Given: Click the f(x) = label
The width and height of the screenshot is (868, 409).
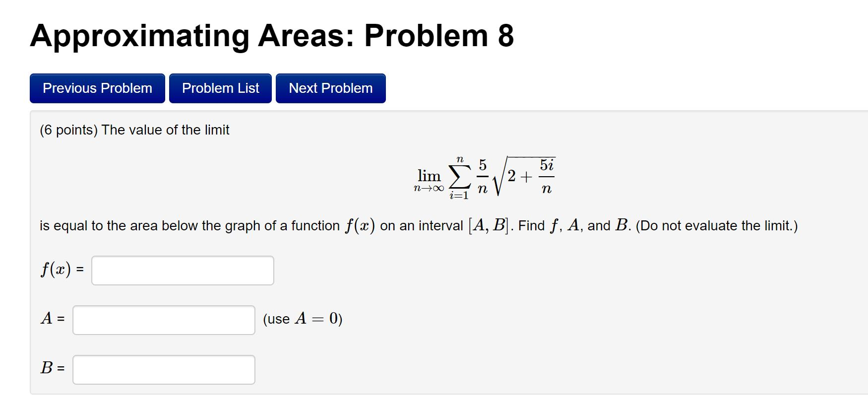Looking at the screenshot, I should [62, 270].
